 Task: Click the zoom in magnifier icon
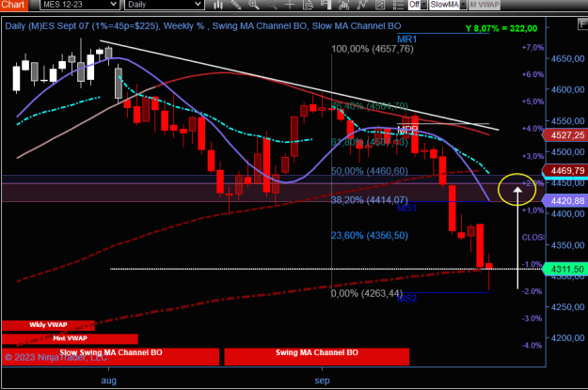point(254,5)
